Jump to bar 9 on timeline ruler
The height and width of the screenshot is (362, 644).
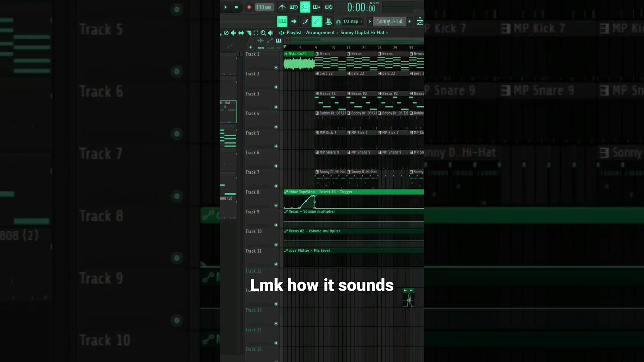(316, 48)
